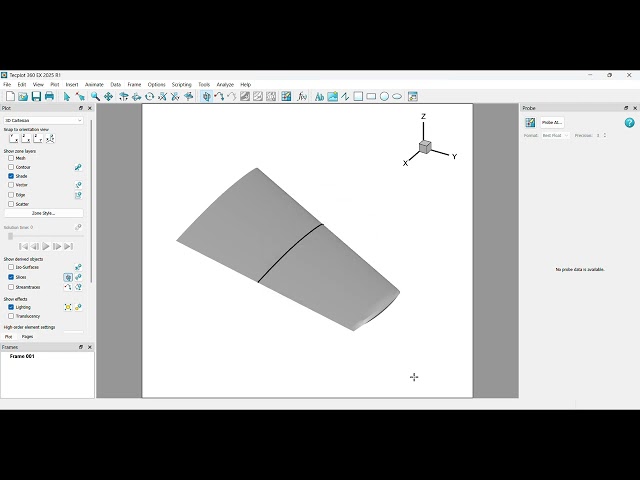Image resolution: width=640 pixels, height=480 pixels.
Task: Open the fx equation tool
Action: 302,96
